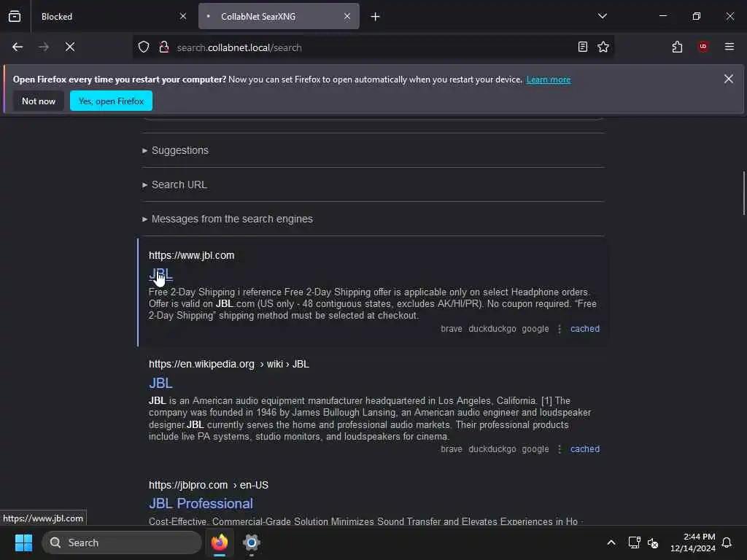The height and width of the screenshot is (560, 747).
Task: Open muted volume tray icon
Action: (x=653, y=542)
